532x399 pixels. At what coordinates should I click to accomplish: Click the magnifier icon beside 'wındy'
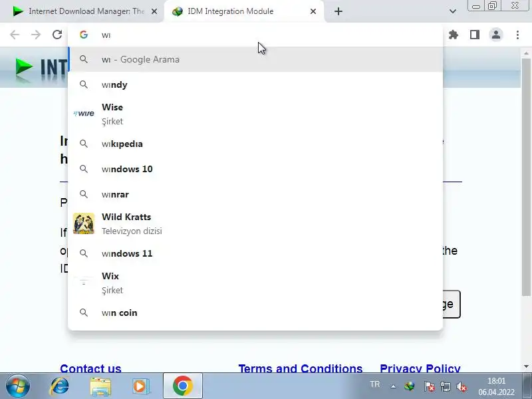(x=84, y=84)
